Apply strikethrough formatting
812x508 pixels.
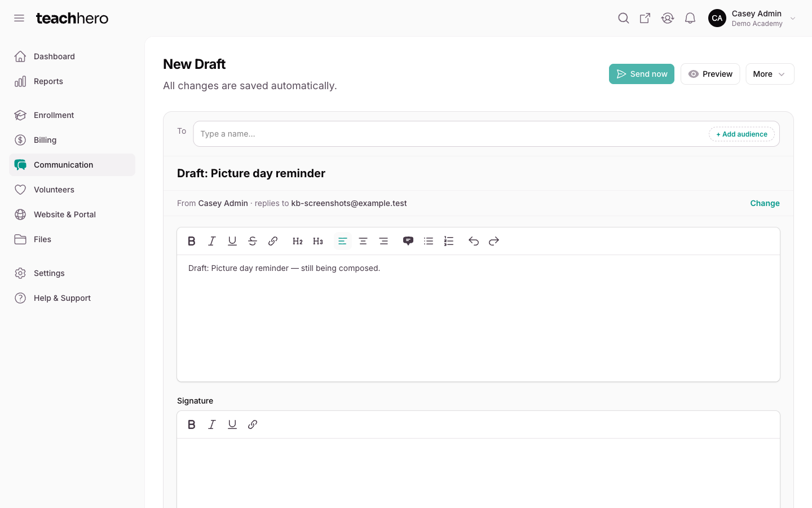[x=253, y=241]
